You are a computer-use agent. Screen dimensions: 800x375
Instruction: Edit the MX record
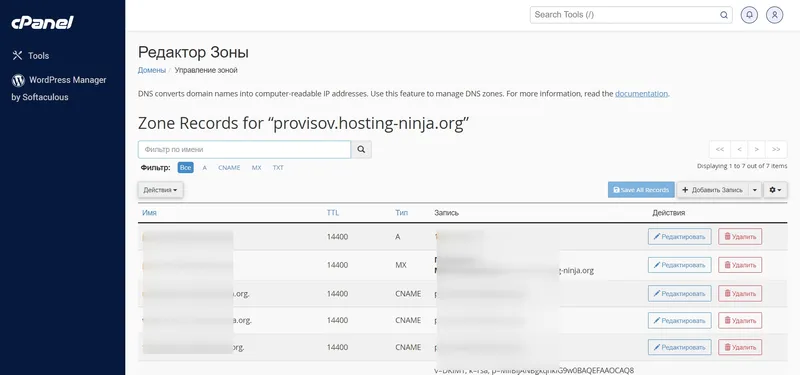(680, 265)
